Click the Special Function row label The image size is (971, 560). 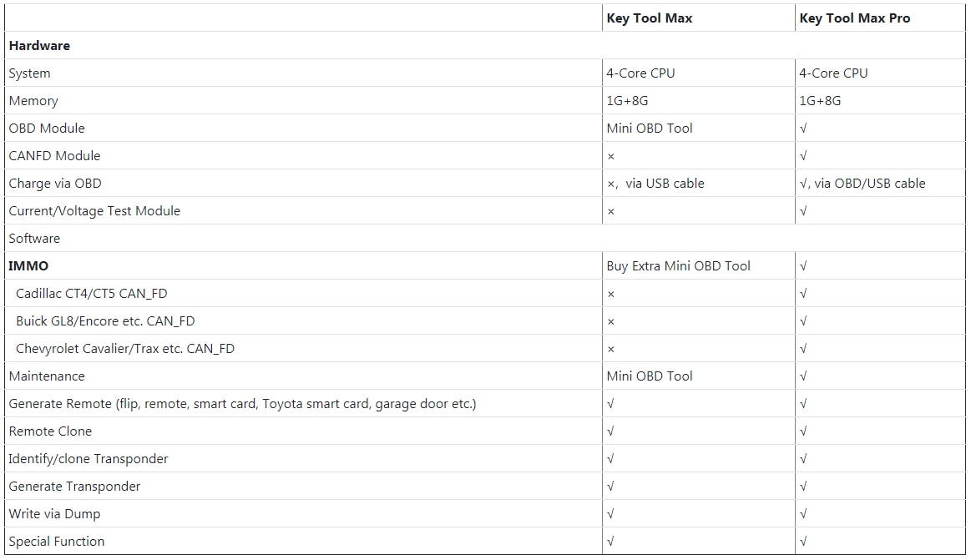(57, 542)
